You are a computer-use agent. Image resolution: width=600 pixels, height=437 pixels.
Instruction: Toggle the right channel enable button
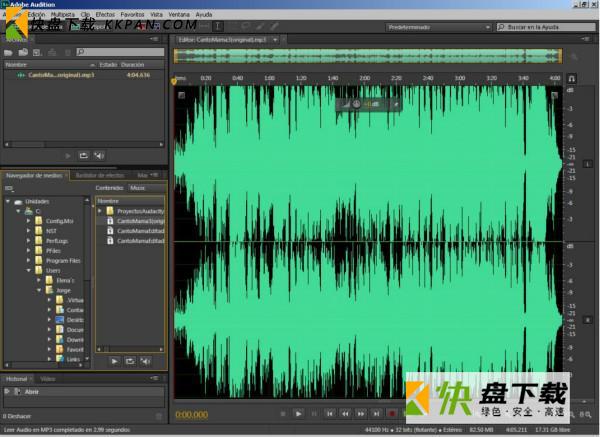pos(587,320)
